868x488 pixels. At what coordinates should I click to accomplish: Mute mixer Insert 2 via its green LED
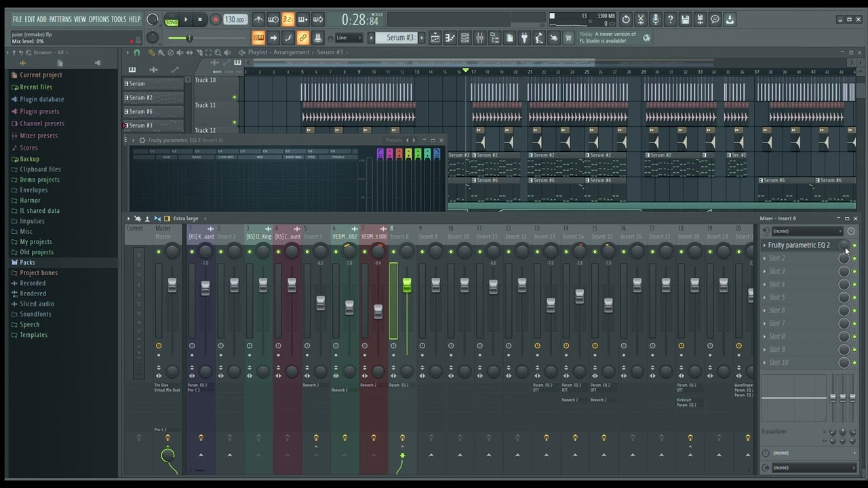point(220,251)
